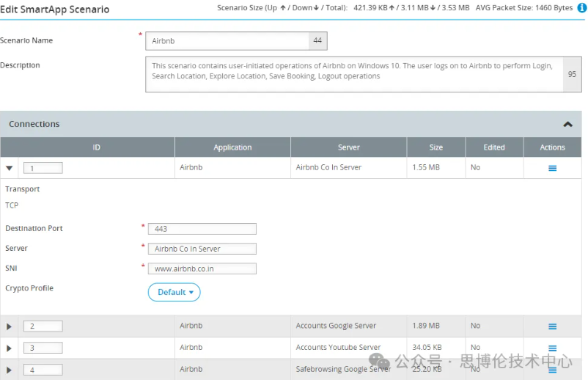Edit the Destination Port field 443
The height and width of the screenshot is (380, 588).
(x=202, y=229)
